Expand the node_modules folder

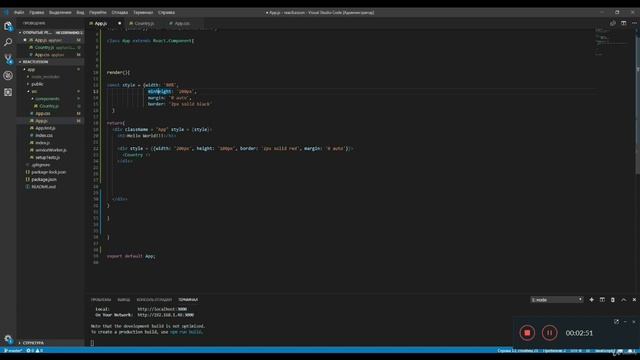click(x=50, y=77)
